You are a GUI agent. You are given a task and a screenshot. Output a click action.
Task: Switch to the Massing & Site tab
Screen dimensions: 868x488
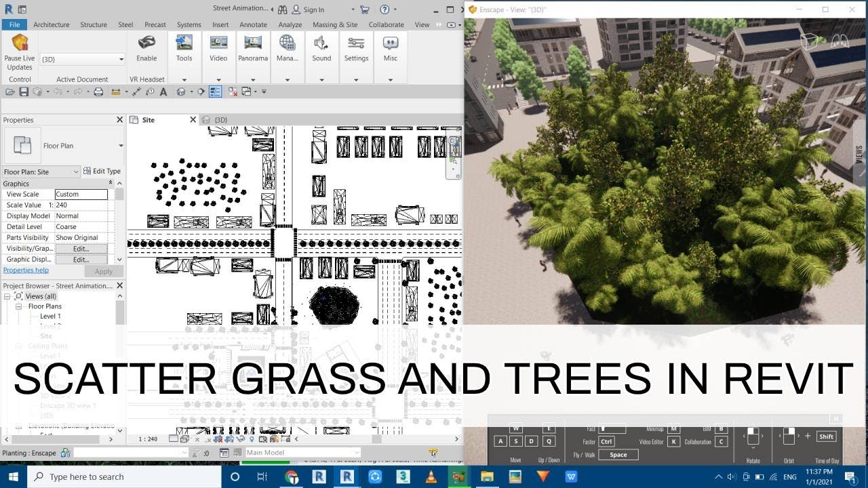point(335,24)
